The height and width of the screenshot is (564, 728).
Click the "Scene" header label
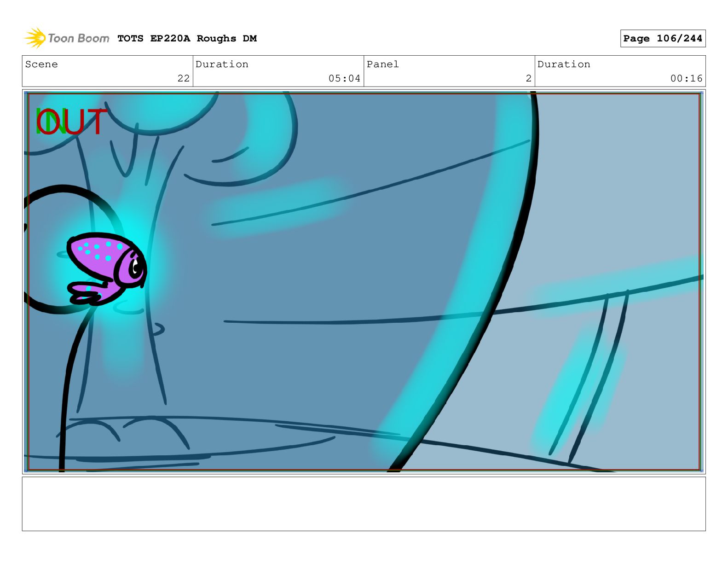pyautogui.click(x=41, y=64)
